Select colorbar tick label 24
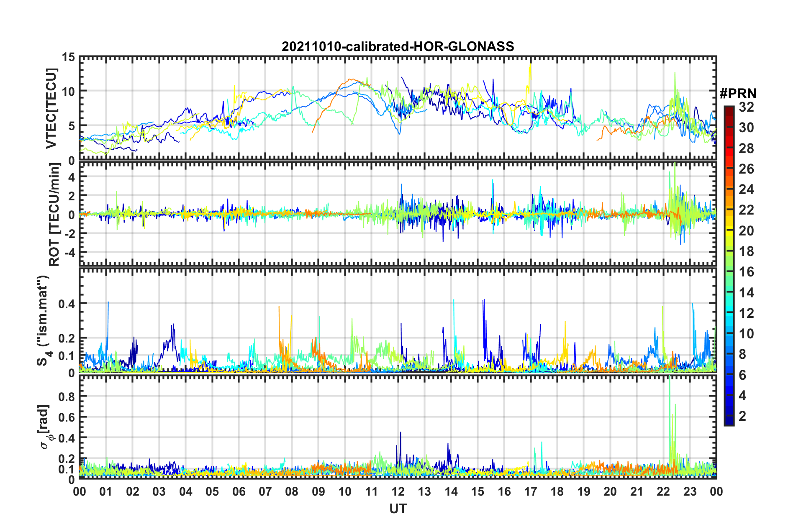Screen dimensions: 796x532 tap(746, 189)
